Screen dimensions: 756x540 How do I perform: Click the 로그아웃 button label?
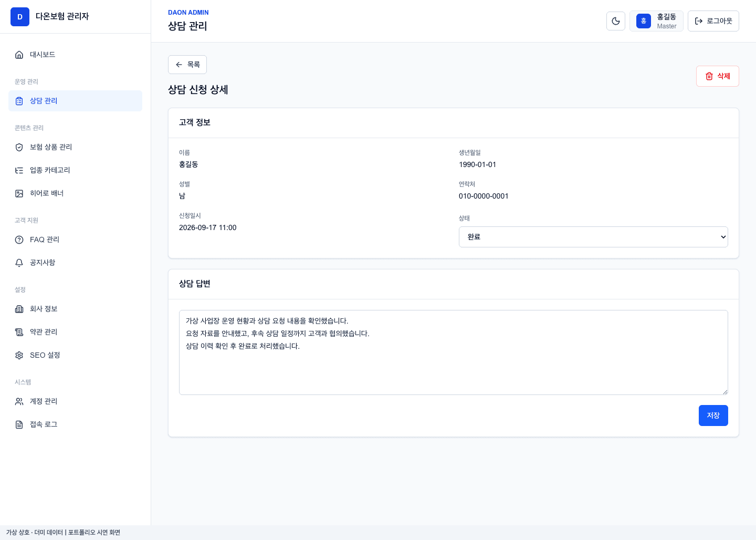coord(719,21)
